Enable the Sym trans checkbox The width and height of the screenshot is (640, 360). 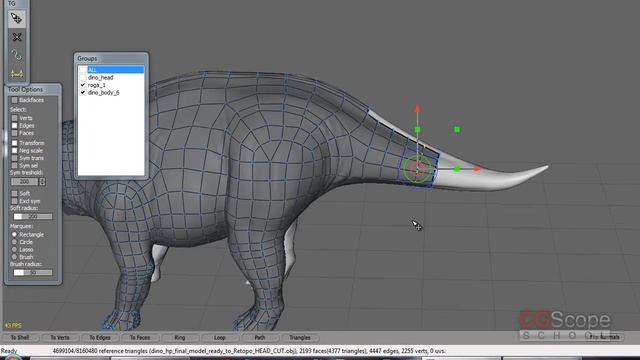click(15, 158)
